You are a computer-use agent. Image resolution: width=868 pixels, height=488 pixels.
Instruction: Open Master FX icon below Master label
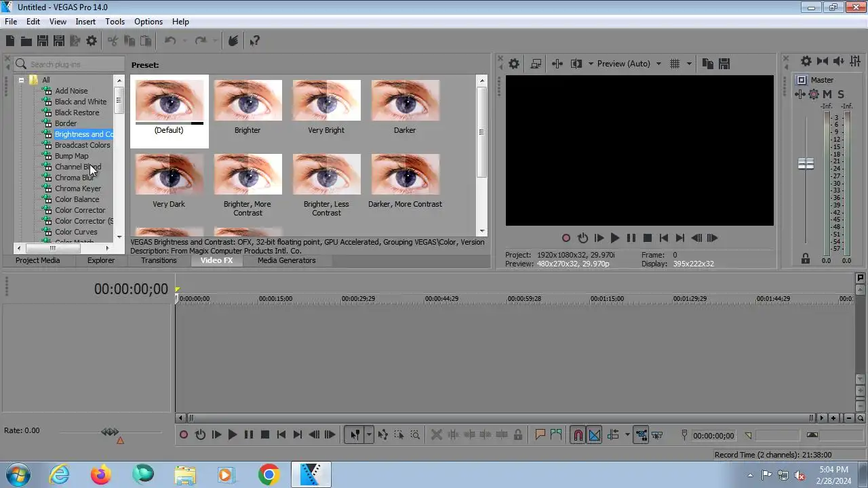[x=802, y=94]
